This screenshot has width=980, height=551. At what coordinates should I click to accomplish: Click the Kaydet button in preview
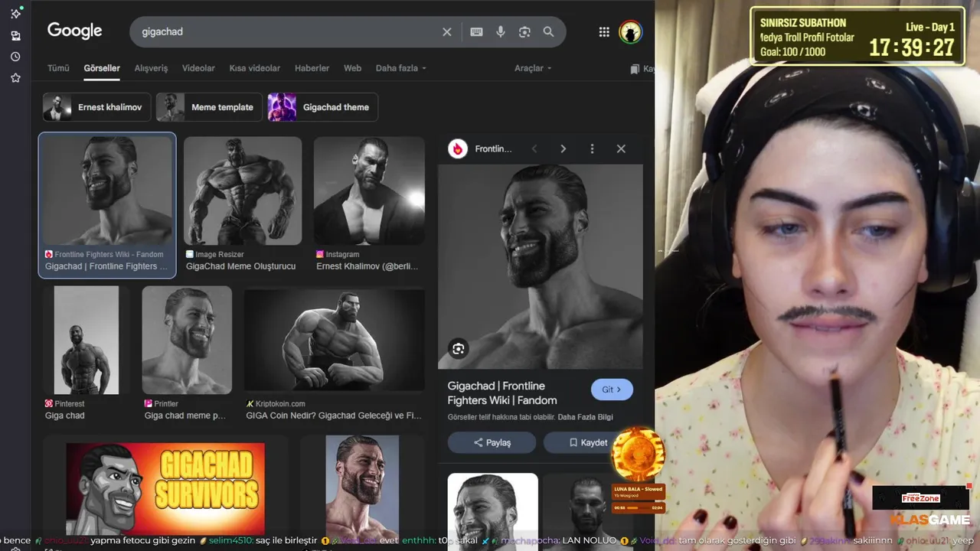click(x=588, y=442)
